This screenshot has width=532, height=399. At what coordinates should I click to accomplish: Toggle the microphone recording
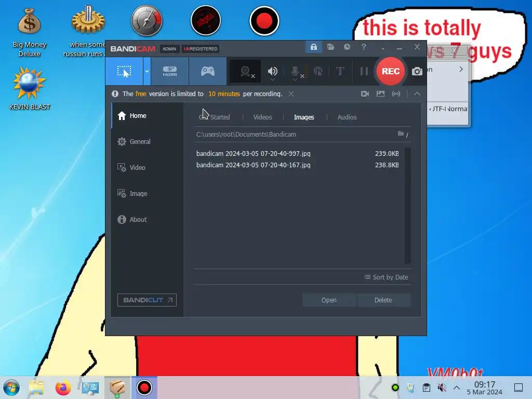296,72
